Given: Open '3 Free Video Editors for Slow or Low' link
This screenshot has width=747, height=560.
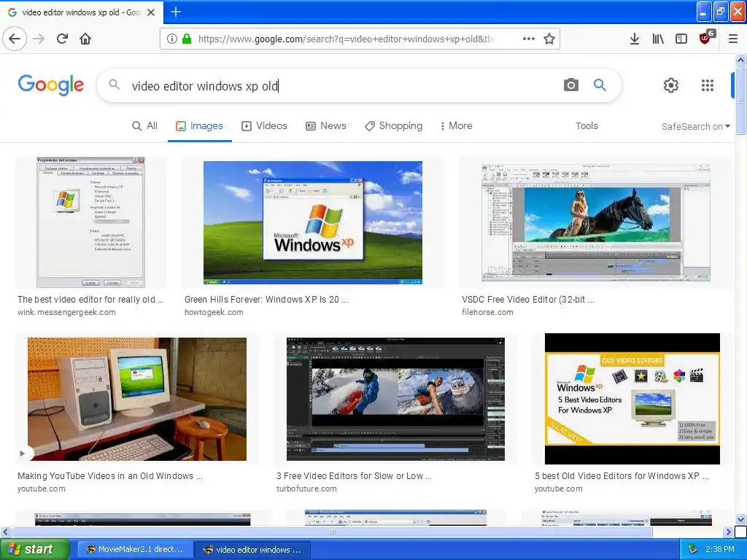Looking at the screenshot, I should 354,475.
